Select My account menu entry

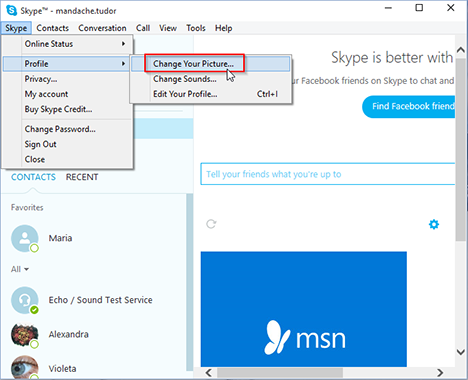pyautogui.click(x=68, y=94)
